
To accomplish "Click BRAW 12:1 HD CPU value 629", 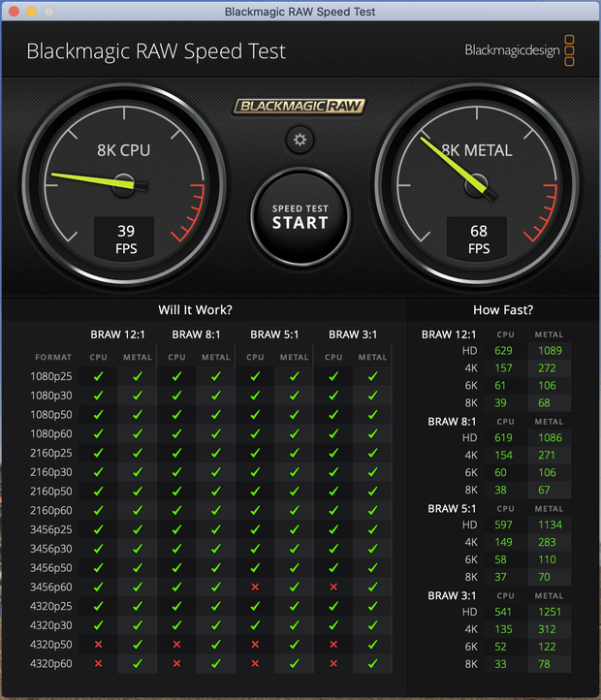I will (503, 350).
